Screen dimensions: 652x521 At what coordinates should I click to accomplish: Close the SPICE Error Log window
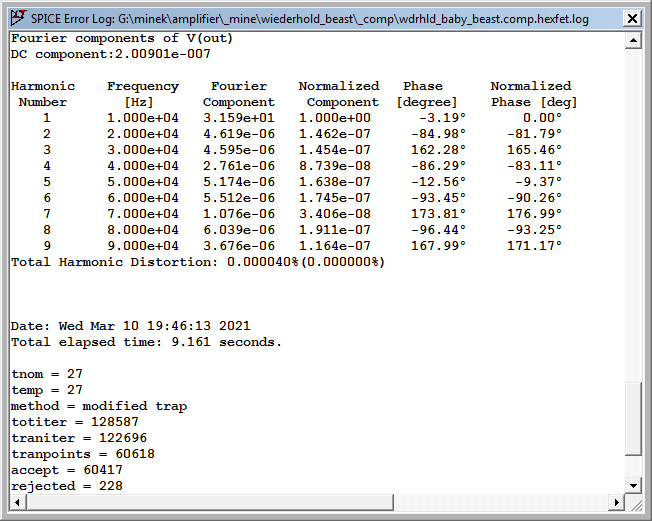coord(632,19)
